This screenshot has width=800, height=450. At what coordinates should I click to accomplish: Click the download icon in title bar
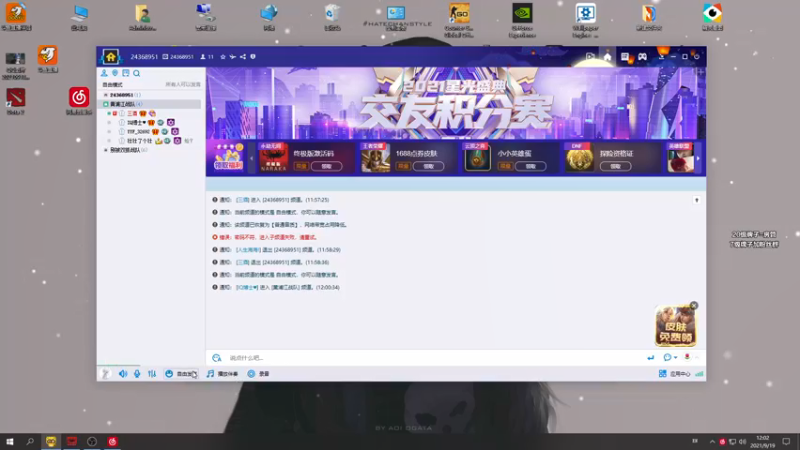[661, 57]
